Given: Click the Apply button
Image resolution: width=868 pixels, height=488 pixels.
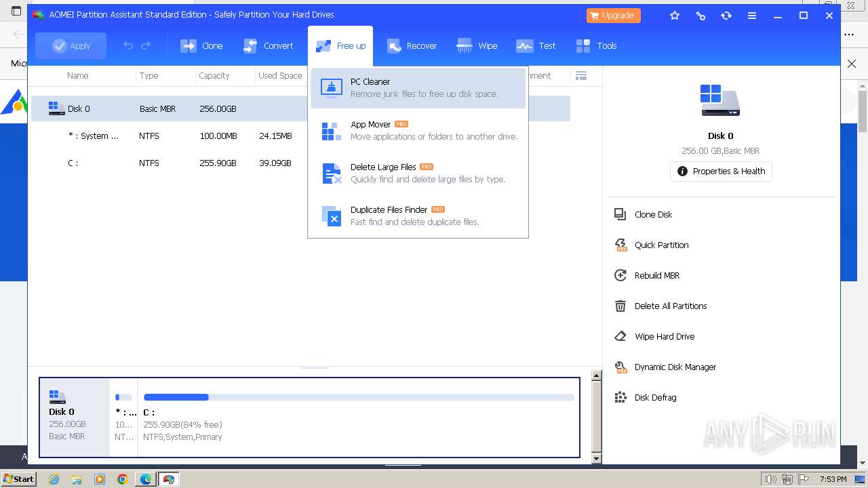Looking at the screenshot, I should (x=71, y=46).
